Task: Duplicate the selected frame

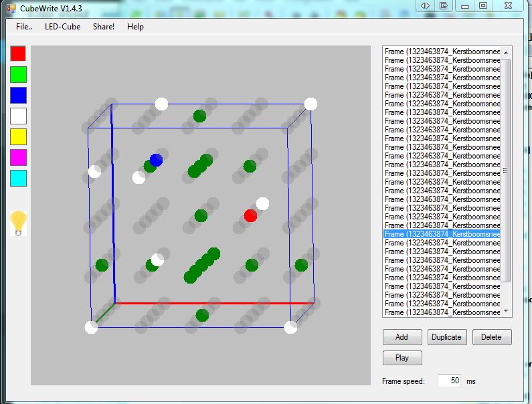Action: 447,337
